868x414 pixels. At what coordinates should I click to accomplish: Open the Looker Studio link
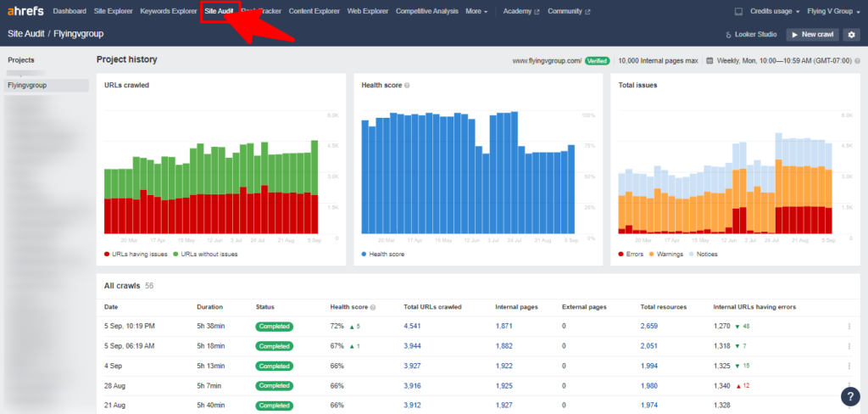[752, 35]
